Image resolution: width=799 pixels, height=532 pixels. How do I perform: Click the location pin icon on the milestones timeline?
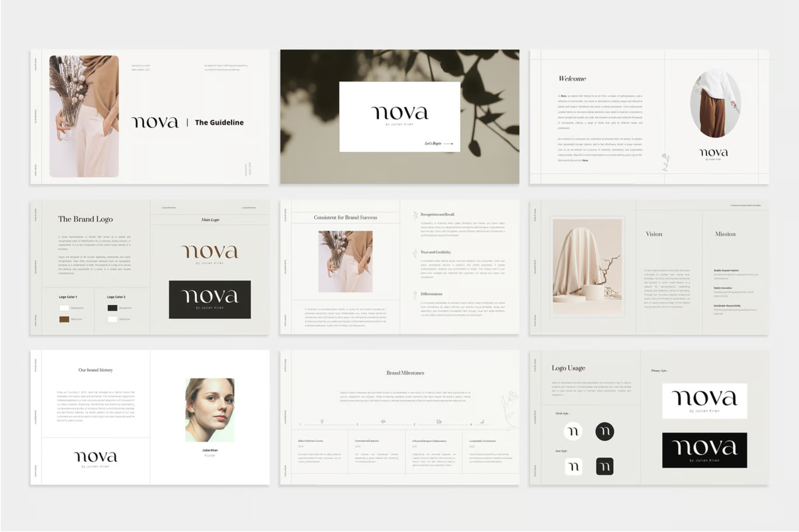[322, 421]
